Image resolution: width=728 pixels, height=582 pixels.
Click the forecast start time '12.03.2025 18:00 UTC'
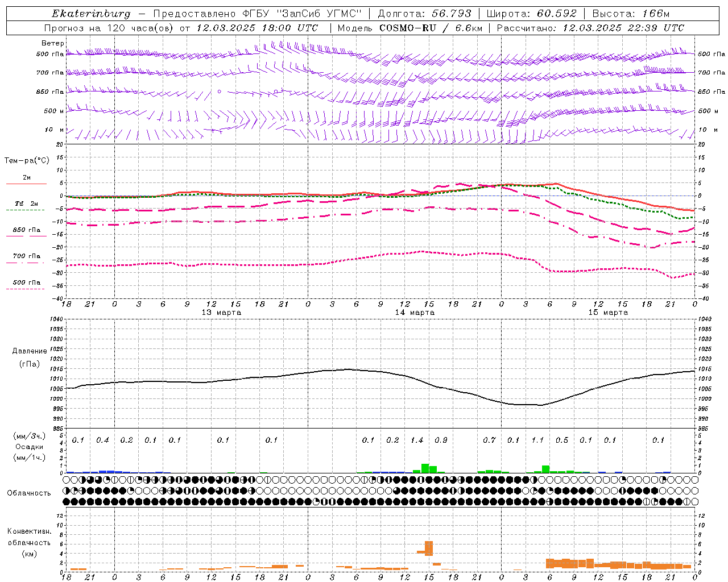pos(257,28)
